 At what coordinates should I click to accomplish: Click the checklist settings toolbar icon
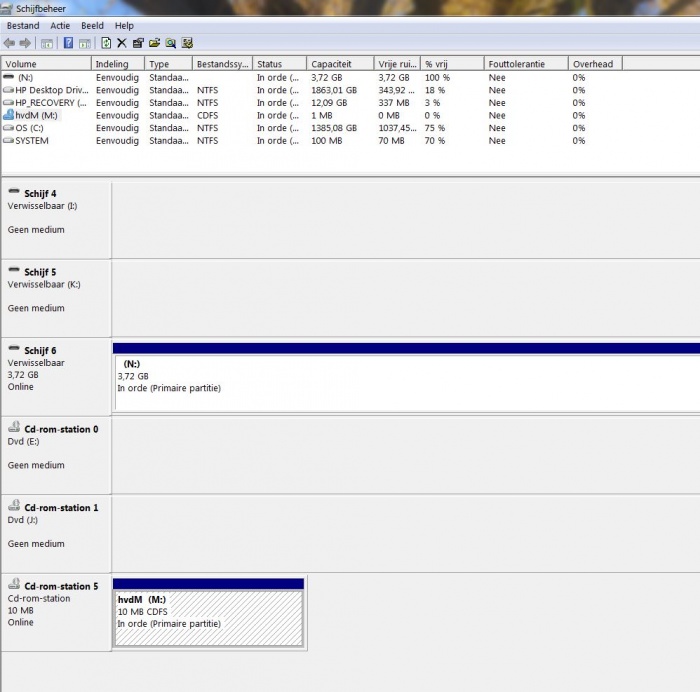click(187, 43)
